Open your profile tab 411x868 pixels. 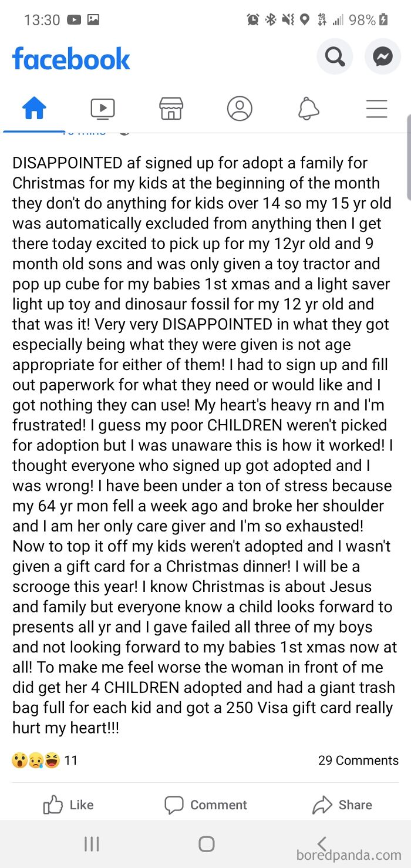[x=240, y=108]
